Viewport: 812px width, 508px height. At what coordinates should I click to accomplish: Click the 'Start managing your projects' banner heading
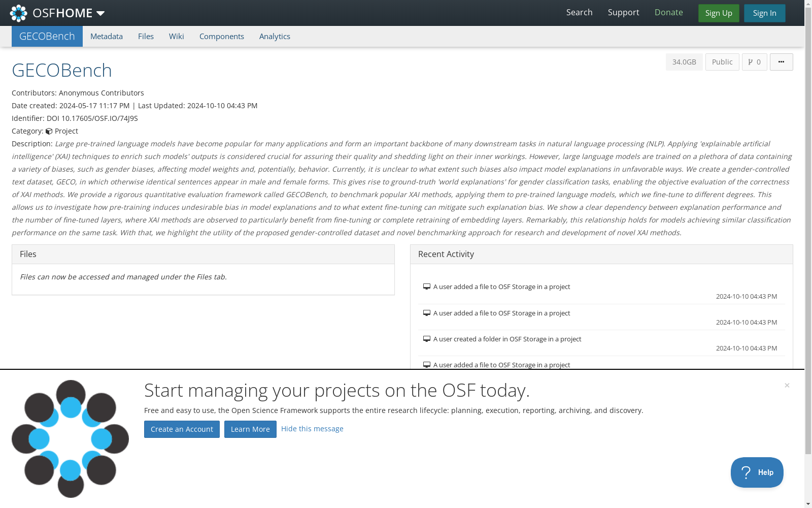(x=337, y=391)
